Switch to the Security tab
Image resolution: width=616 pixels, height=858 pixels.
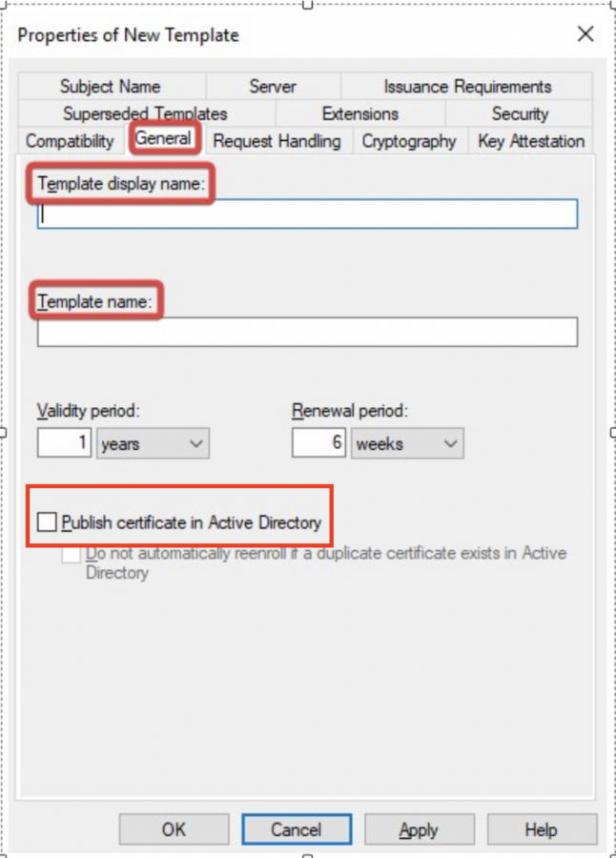click(520, 113)
